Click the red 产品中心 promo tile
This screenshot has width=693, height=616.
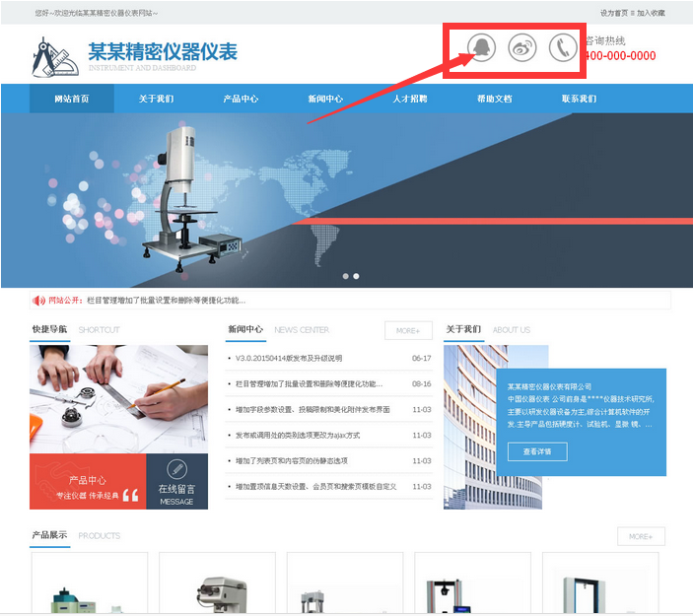tap(88, 481)
